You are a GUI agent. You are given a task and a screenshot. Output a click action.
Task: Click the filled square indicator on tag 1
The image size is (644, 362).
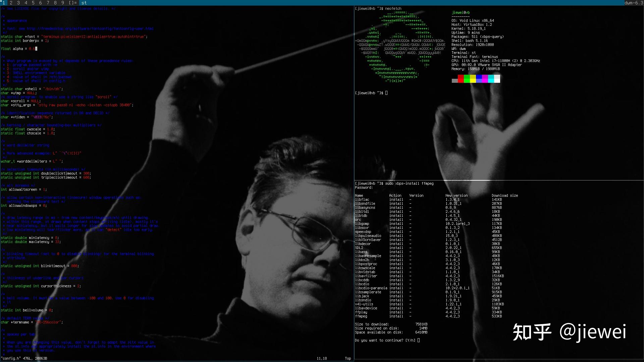pyautogui.click(x=1, y=1)
